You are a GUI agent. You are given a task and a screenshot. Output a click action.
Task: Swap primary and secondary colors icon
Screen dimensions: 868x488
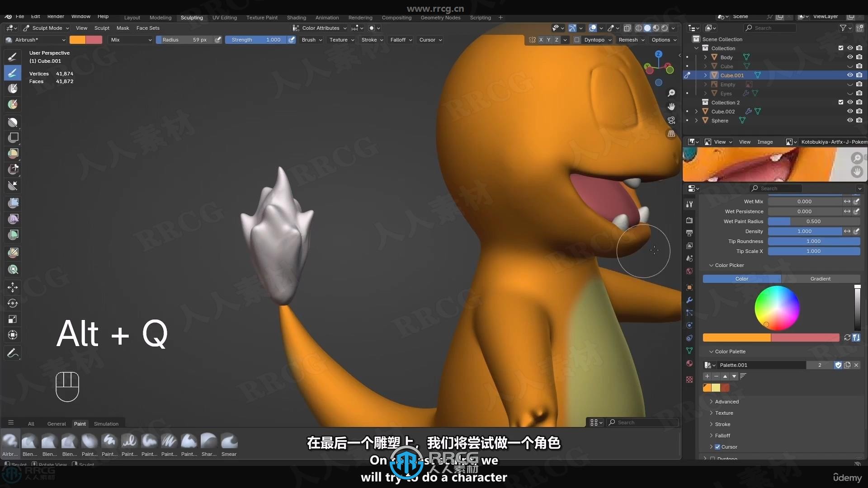pos(847,338)
